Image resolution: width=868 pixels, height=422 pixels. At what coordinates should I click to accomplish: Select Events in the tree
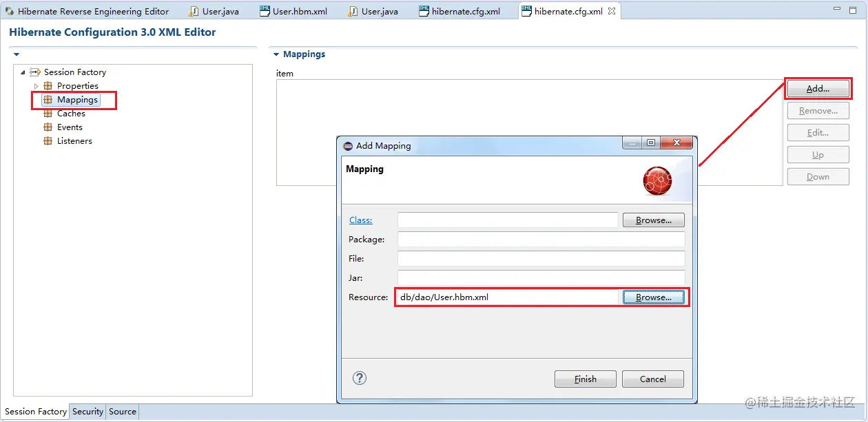click(x=70, y=127)
